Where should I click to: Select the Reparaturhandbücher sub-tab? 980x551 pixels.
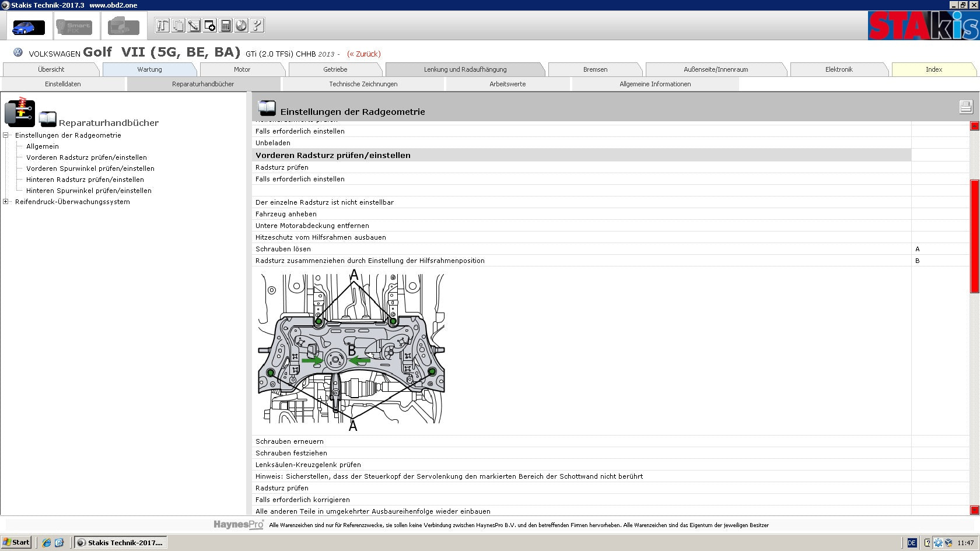[x=203, y=84]
